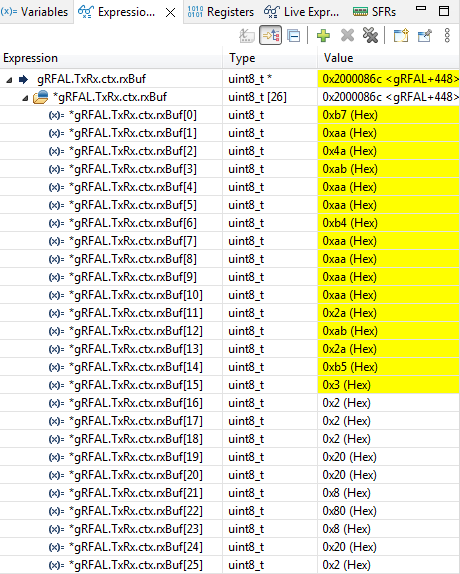
Task: Toggle Show Type Names toolbar button
Action: (x=247, y=36)
